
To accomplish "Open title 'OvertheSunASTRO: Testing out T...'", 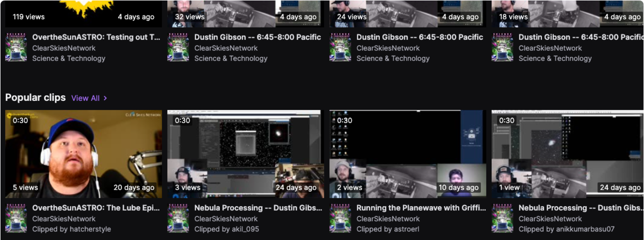I will (x=96, y=37).
